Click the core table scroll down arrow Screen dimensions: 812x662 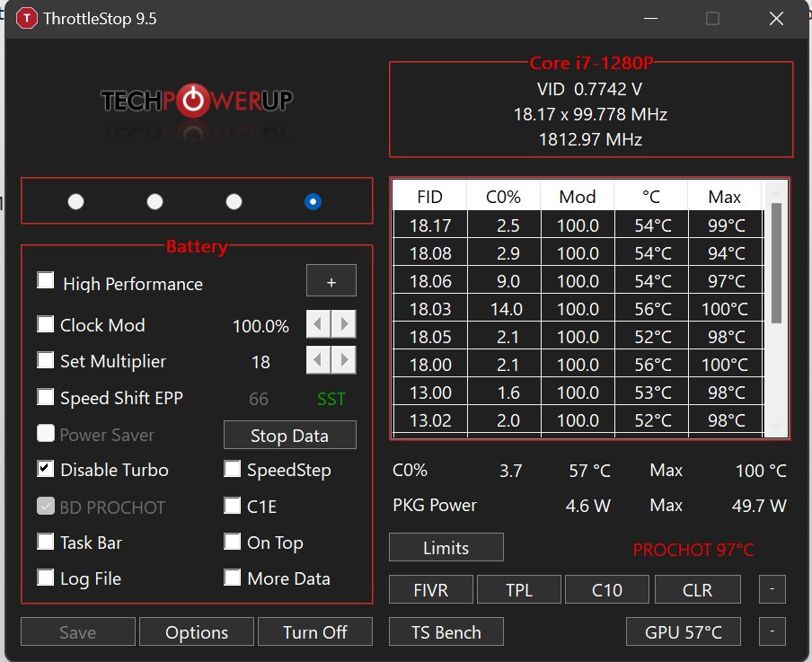tap(776, 427)
